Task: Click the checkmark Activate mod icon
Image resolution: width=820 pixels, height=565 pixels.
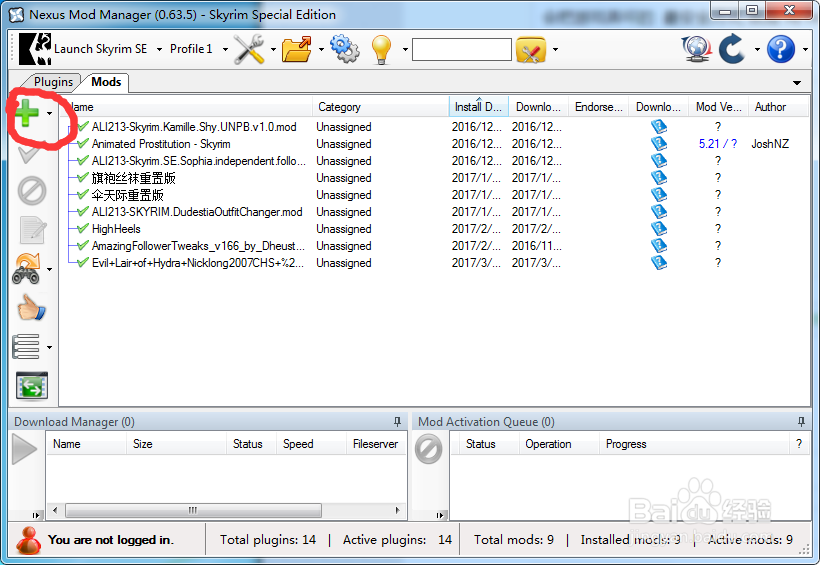Action: tap(28, 154)
